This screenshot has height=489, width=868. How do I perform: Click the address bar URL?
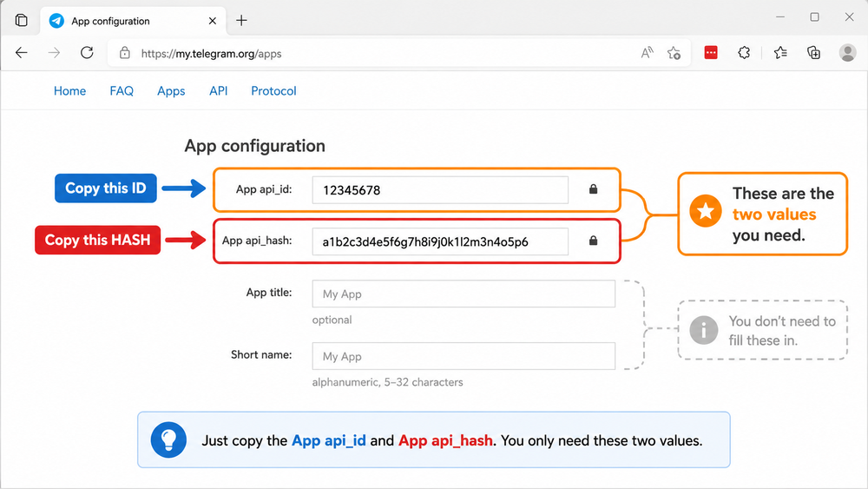211,54
